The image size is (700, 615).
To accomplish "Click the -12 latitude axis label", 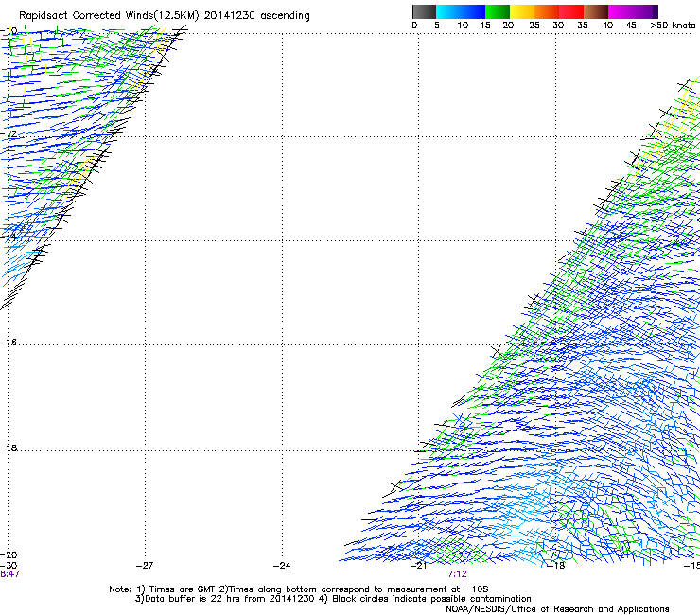I will click(x=9, y=133).
